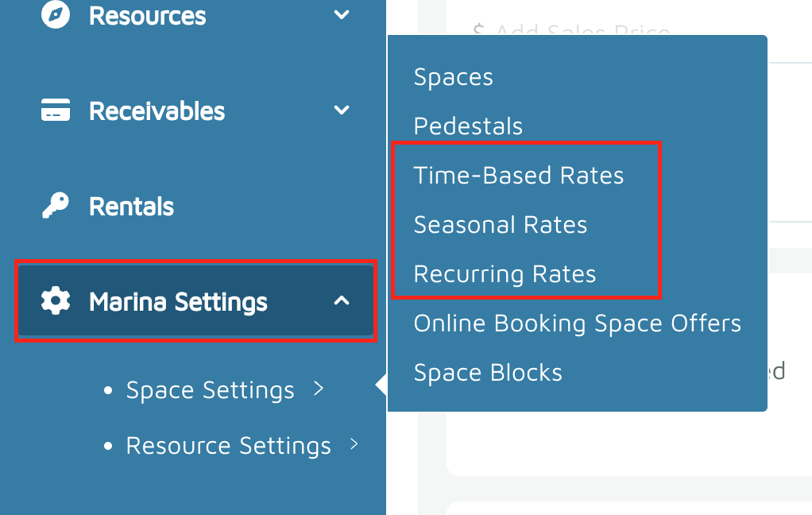Choose Resource Settings submenu item
This screenshot has height=515, width=812.
pos(228,446)
